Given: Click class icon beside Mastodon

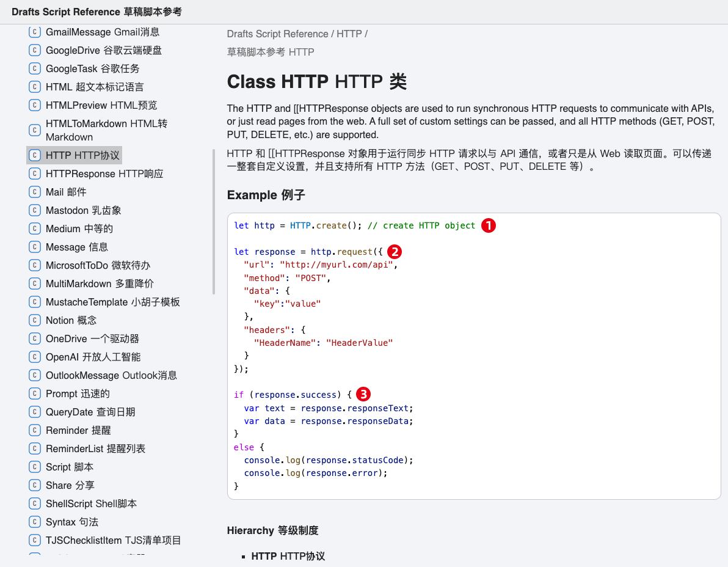Looking at the screenshot, I should [x=34, y=210].
